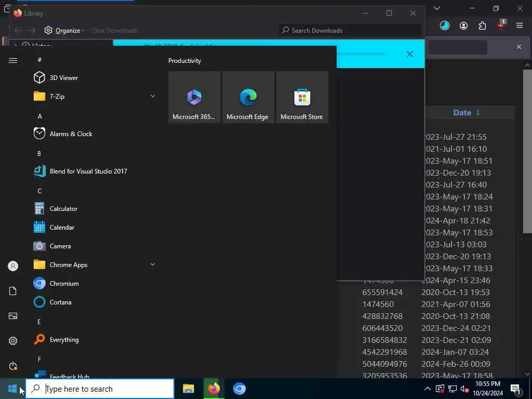The height and width of the screenshot is (399, 532).
Task: Launch Alarms & Clock app
Action: click(71, 134)
